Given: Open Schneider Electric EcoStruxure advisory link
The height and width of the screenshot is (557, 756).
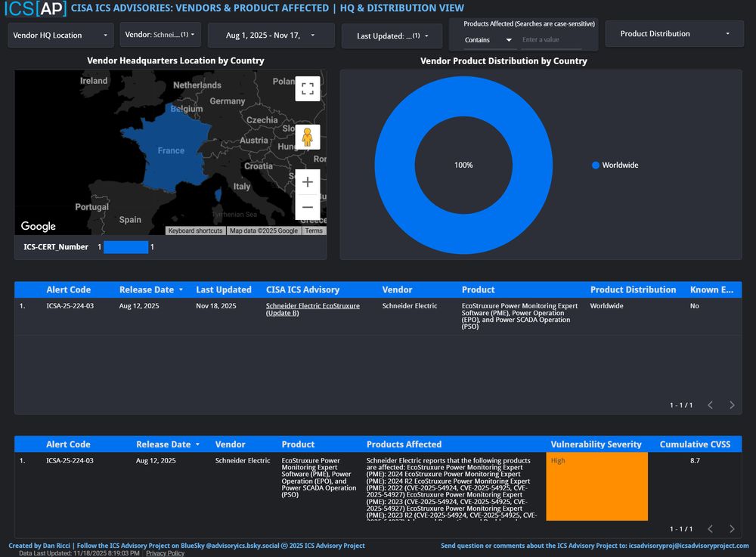Looking at the screenshot, I should 312,309.
